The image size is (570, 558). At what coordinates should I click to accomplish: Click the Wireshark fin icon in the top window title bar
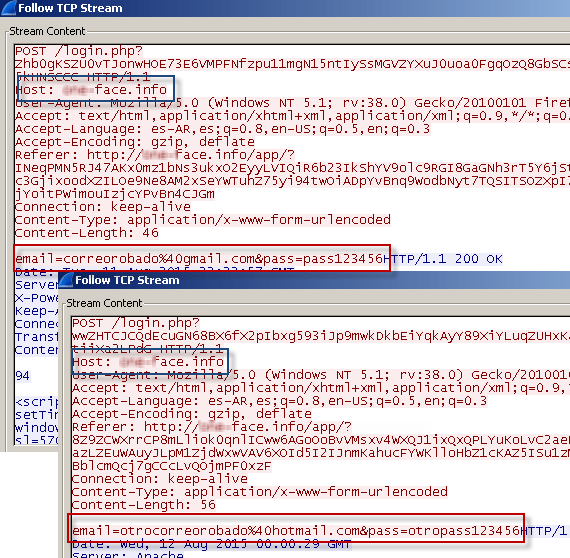pos(9,8)
